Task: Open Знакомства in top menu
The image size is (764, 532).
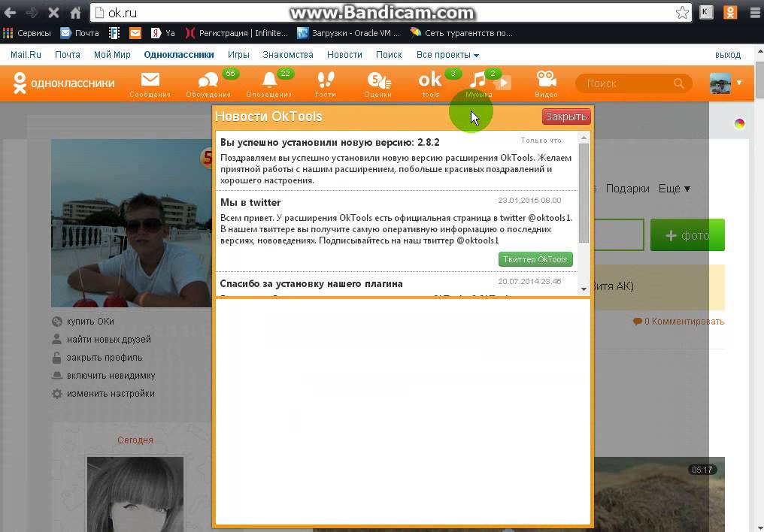Action: pyautogui.click(x=287, y=55)
